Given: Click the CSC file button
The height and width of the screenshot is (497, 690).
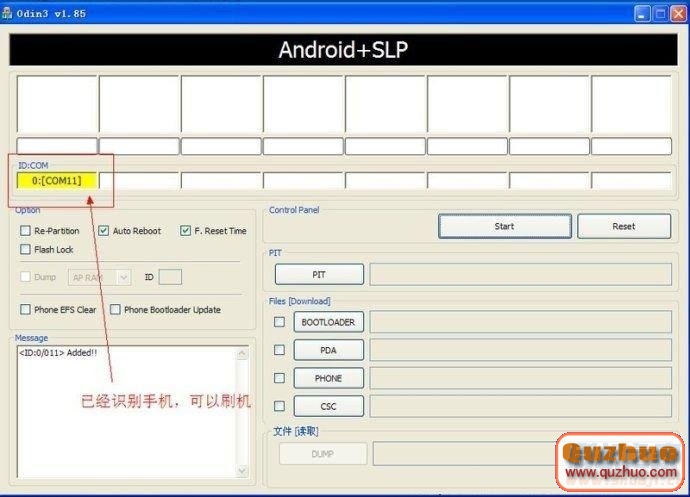Looking at the screenshot, I should pos(329,406).
